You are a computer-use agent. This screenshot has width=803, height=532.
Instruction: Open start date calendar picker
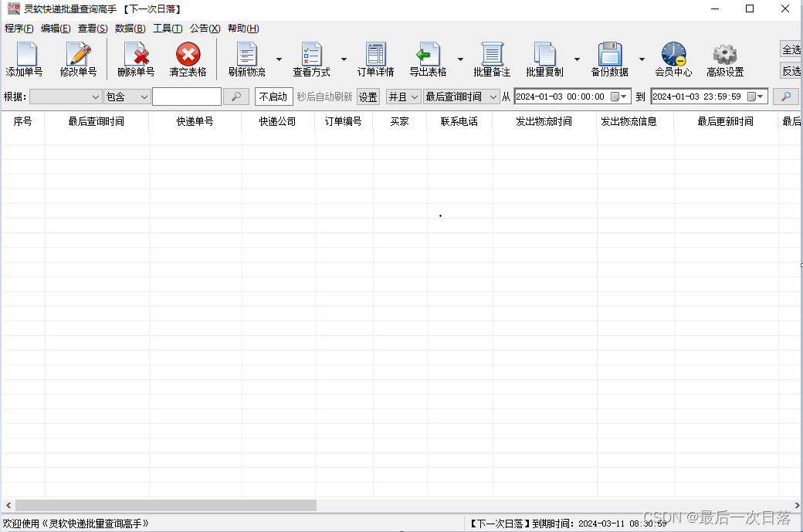[x=618, y=97]
